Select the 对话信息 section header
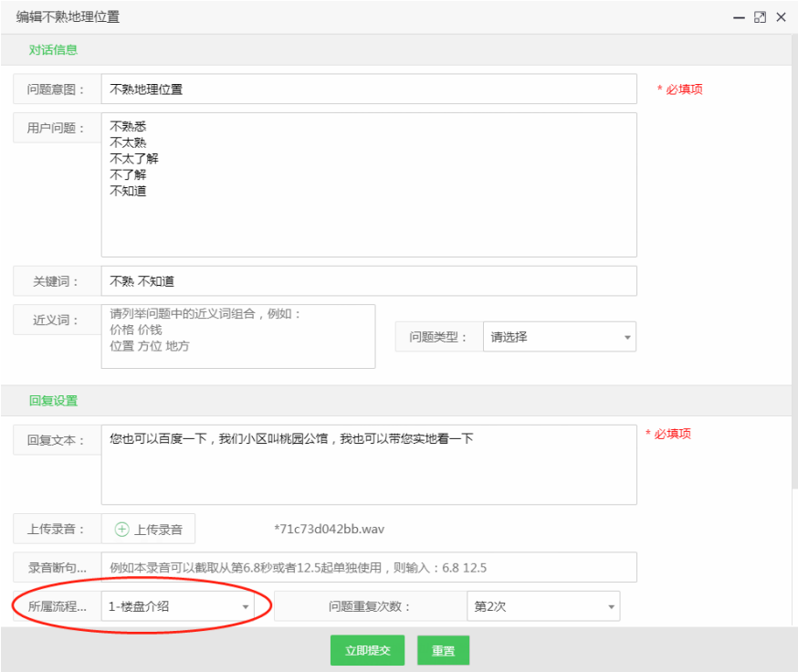 [53, 50]
